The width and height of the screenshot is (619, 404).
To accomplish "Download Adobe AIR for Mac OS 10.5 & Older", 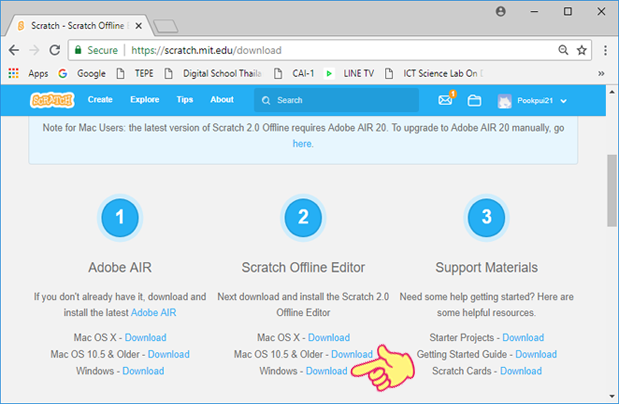I will tap(169, 354).
